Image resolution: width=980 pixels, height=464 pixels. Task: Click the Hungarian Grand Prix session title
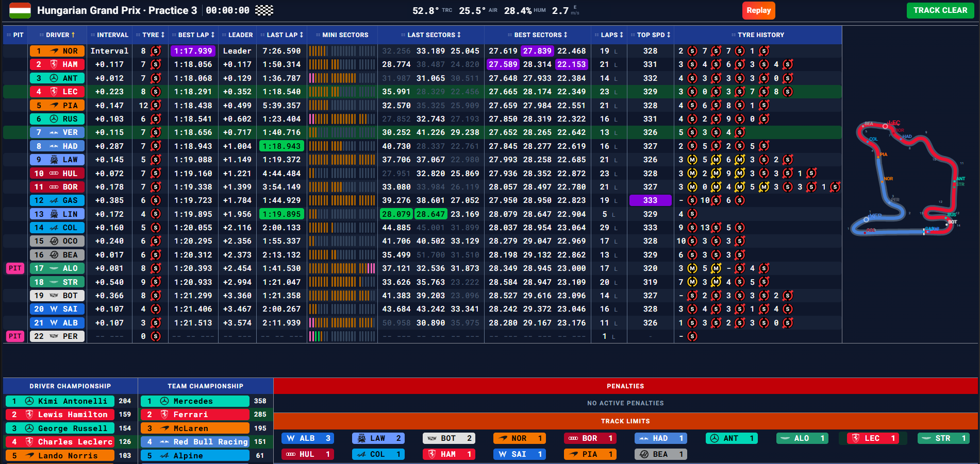pos(117,10)
